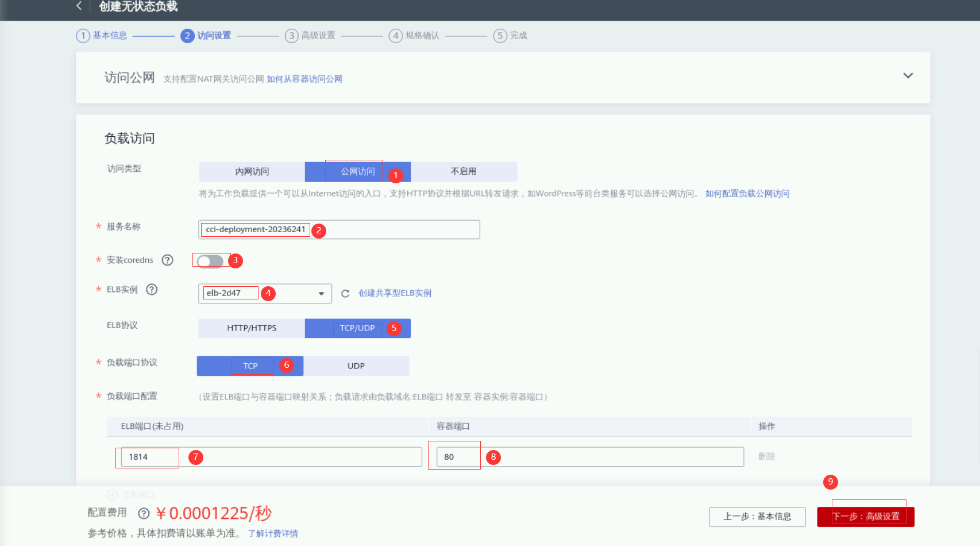Image resolution: width=980 pixels, height=546 pixels.
Task: Go to step 1 基本信息
Action: tap(102, 36)
